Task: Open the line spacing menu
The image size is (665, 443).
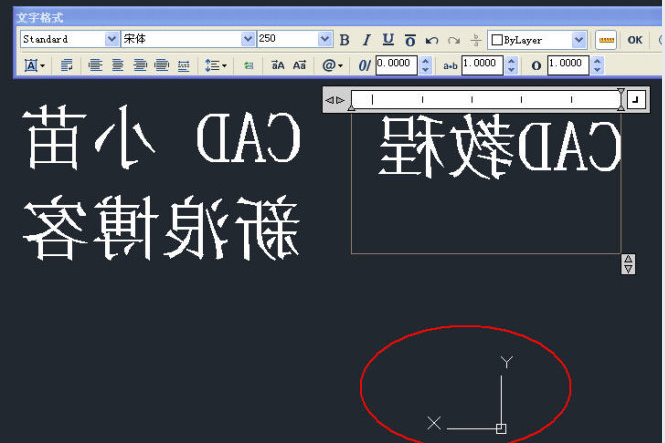Action: click(215, 65)
